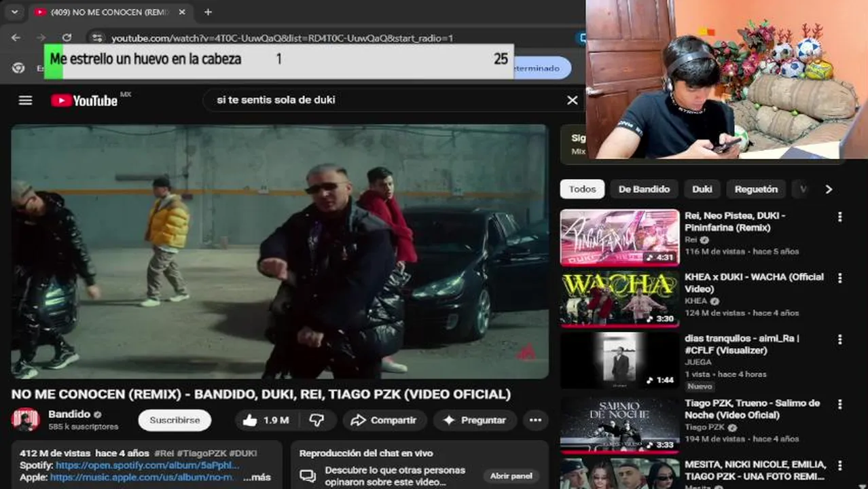The height and width of the screenshot is (489, 868).
Task: Click the #Rei hashtag in description
Action: click(x=165, y=453)
